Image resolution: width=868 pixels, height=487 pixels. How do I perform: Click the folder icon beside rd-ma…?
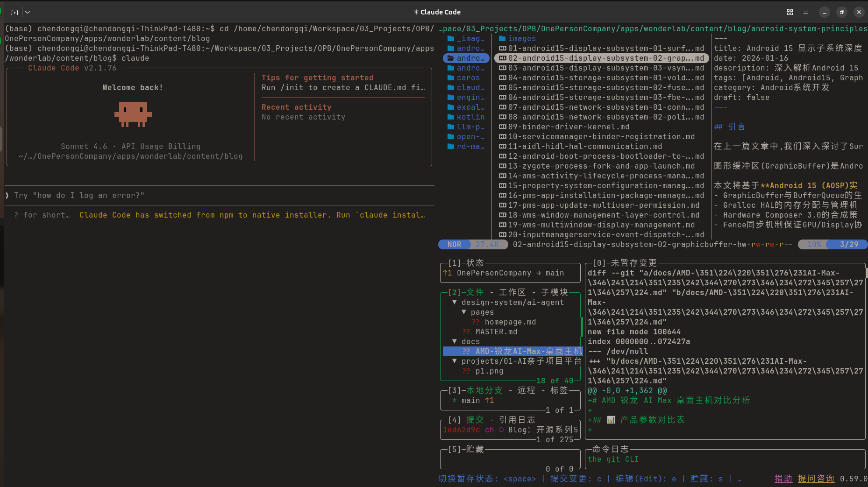(x=451, y=147)
